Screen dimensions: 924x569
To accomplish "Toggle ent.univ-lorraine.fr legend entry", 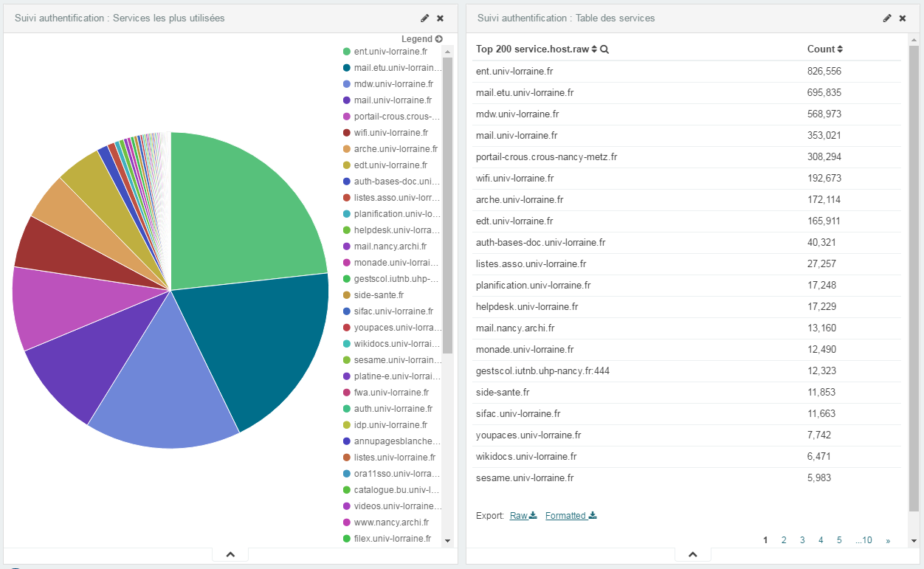I will (x=390, y=52).
